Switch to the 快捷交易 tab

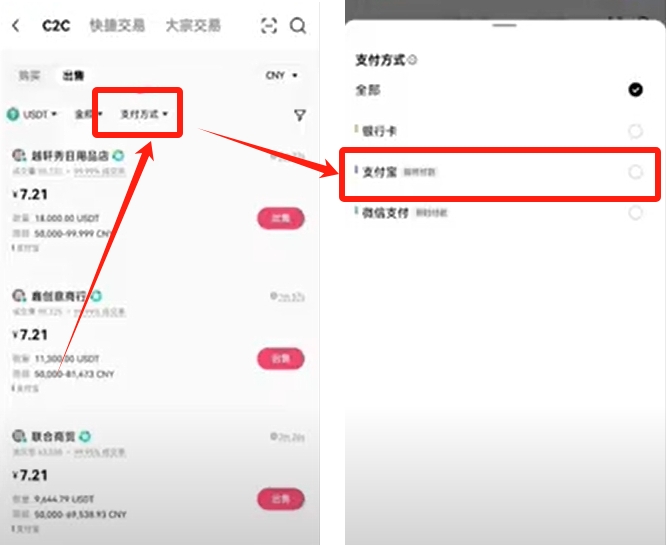(117, 26)
